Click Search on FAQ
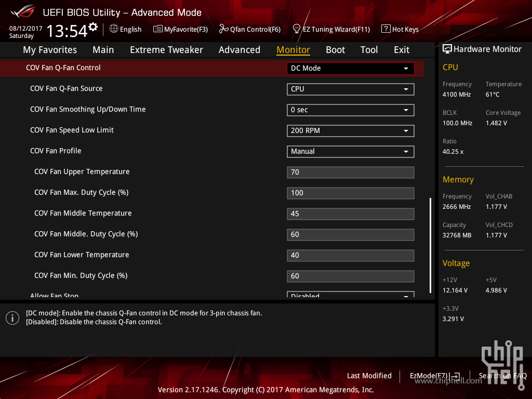This screenshot has height=399, width=532. pos(502,376)
